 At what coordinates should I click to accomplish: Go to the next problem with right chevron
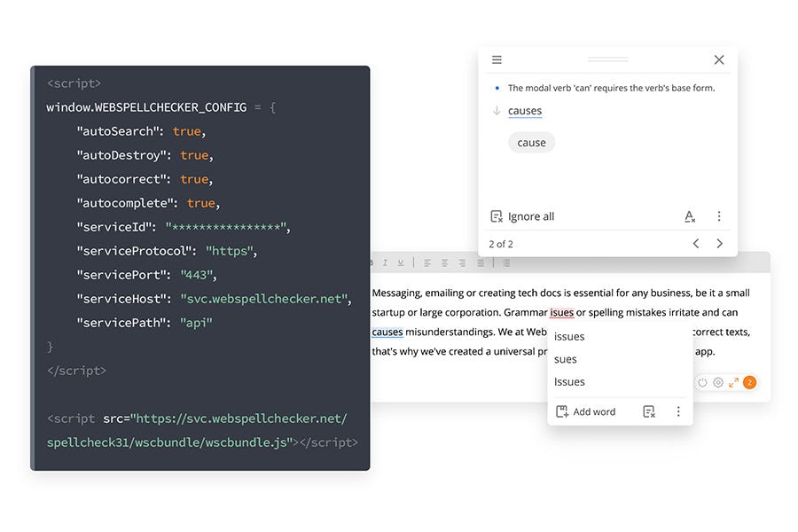[x=719, y=243]
